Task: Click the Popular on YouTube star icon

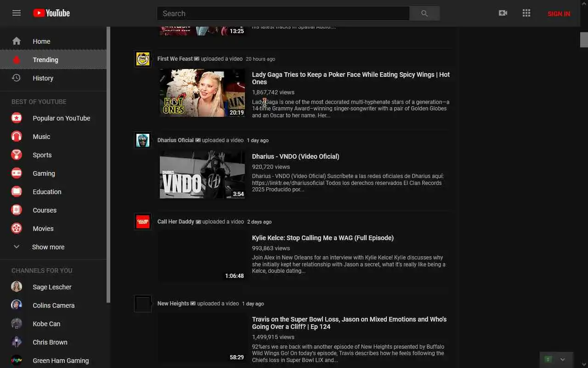Action: (17, 118)
